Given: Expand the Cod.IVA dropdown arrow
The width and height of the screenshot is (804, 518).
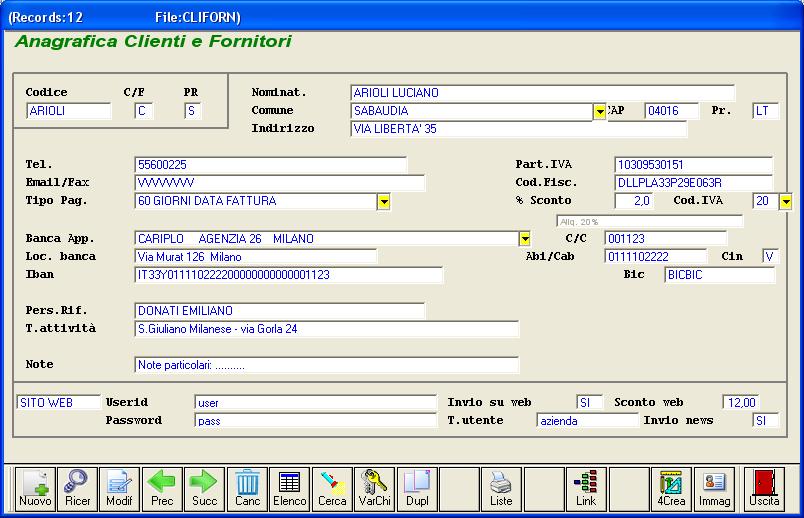Looking at the screenshot, I should [786, 202].
